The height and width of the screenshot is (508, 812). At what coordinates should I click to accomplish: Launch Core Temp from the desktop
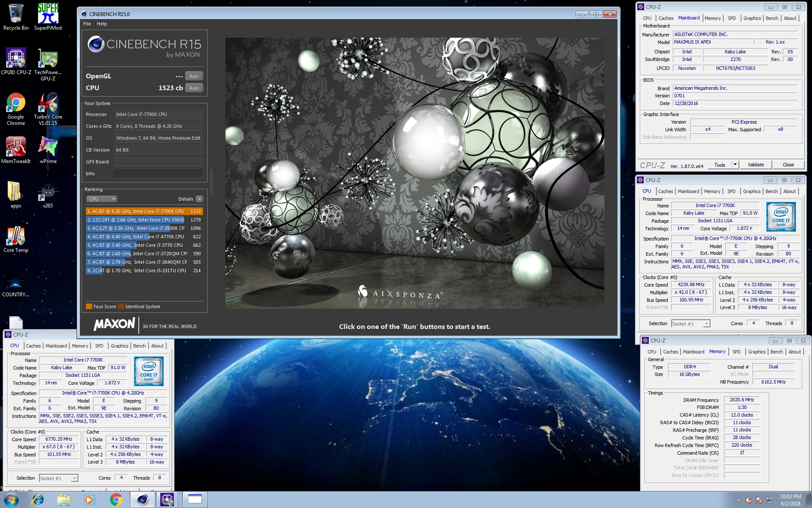click(16, 239)
